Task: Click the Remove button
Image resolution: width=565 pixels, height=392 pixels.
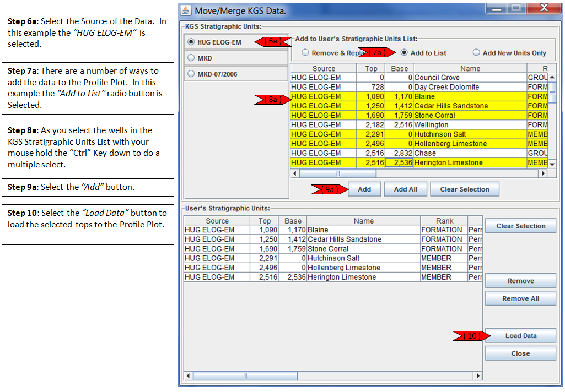Action: click(521, 280)
